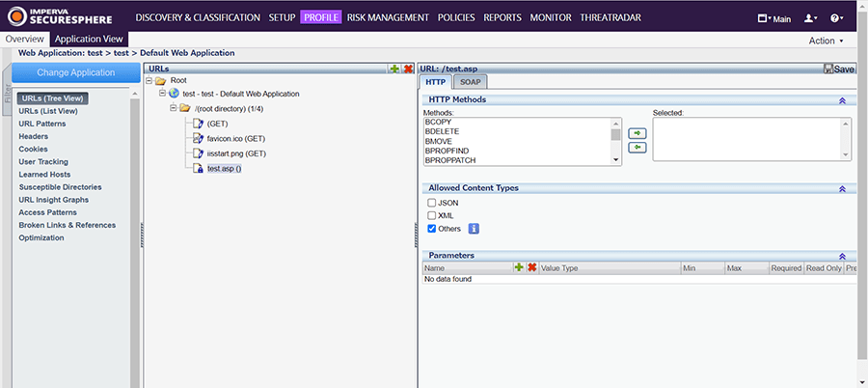Open the help question mark menu
The image size is (868, 388).
(835, 17)
